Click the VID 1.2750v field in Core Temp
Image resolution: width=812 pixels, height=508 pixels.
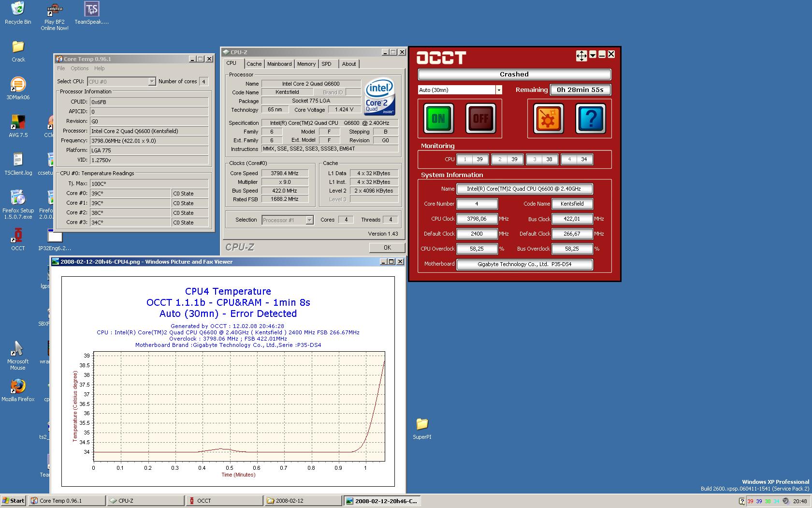tap(149, 160)
